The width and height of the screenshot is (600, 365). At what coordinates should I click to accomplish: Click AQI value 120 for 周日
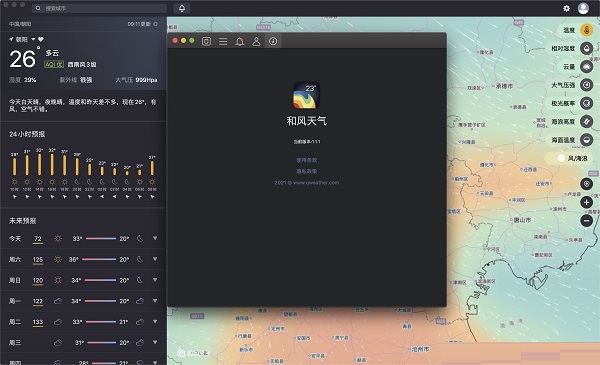(x=38, y=280)
